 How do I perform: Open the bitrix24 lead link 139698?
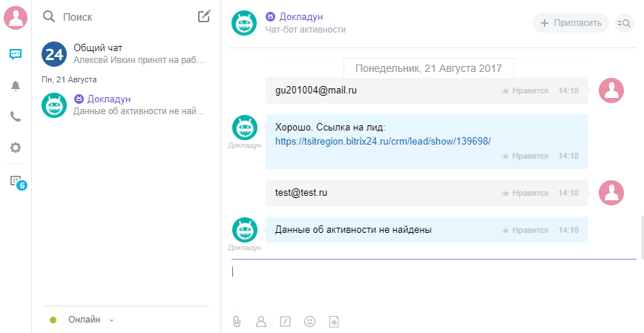[x=383, y=141]
